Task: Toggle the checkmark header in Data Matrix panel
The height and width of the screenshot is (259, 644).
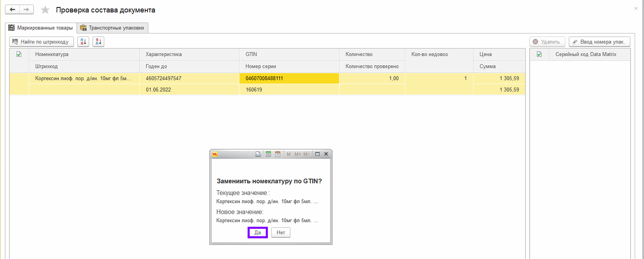Action: click(x=539, y=54)
